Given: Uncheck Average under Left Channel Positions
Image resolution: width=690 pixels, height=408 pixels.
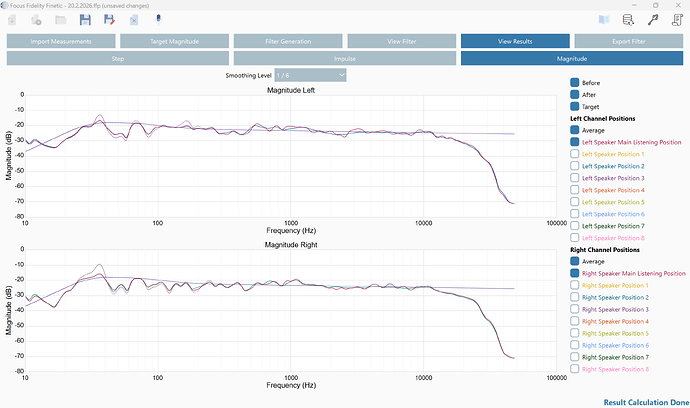Looking at the screenshot, I should point(575,130).
